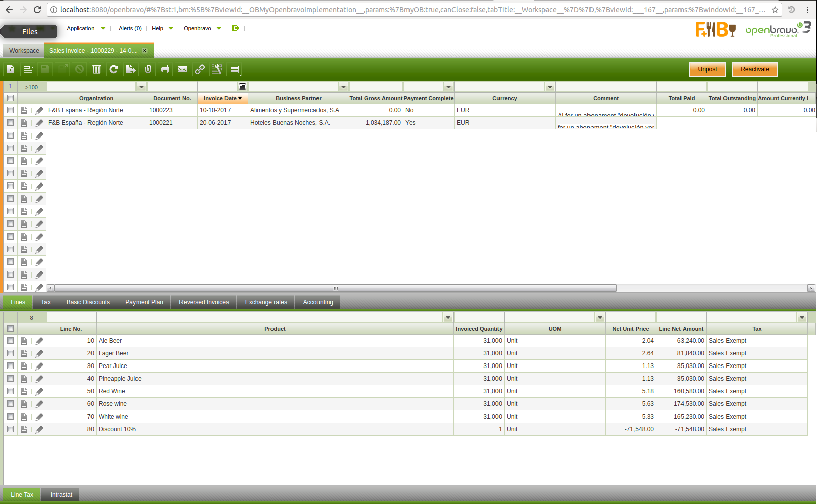
Task: Click the Unpost button
Action: point(707,69)
